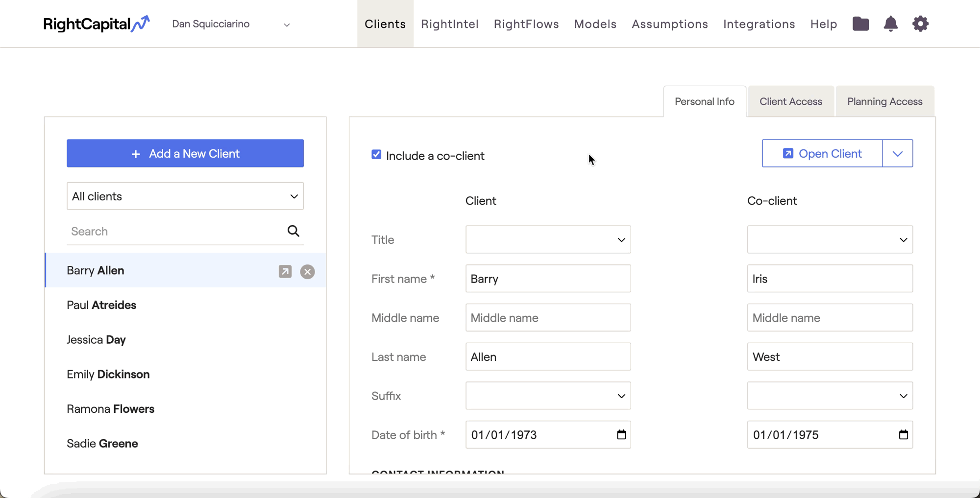Switch to the Client Access tab
The height and width of the screenshot is (498, 980).
(x=790, y=101)
